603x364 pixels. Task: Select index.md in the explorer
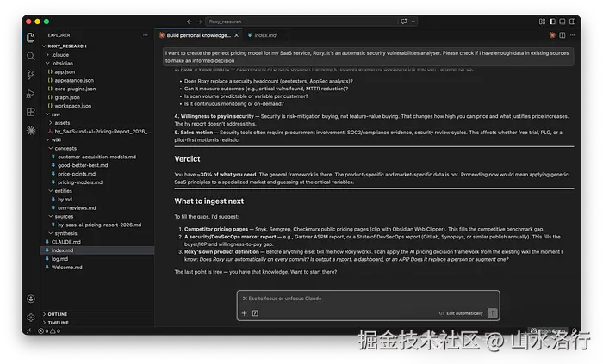point(97,250)
